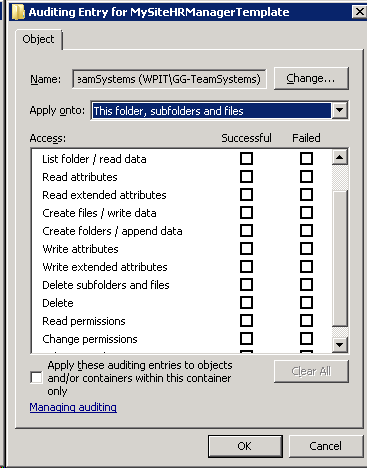Enable Failed for Delete subfolders and files

coord(306,285)
